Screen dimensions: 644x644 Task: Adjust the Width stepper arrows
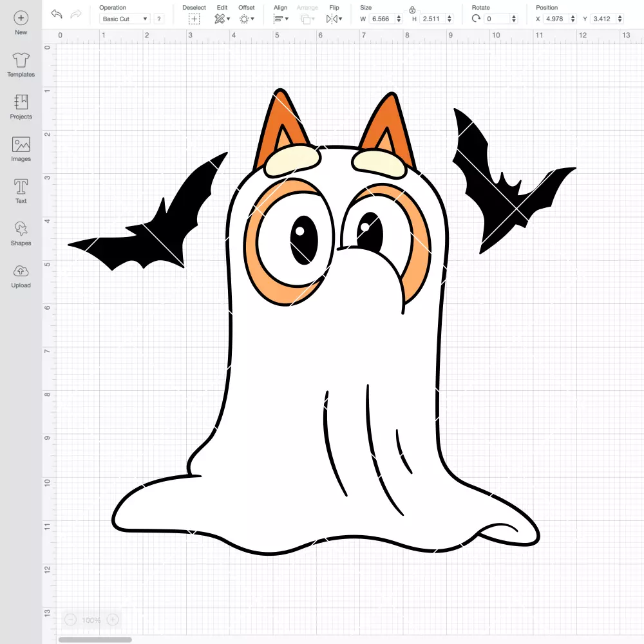tap(399, 19)
